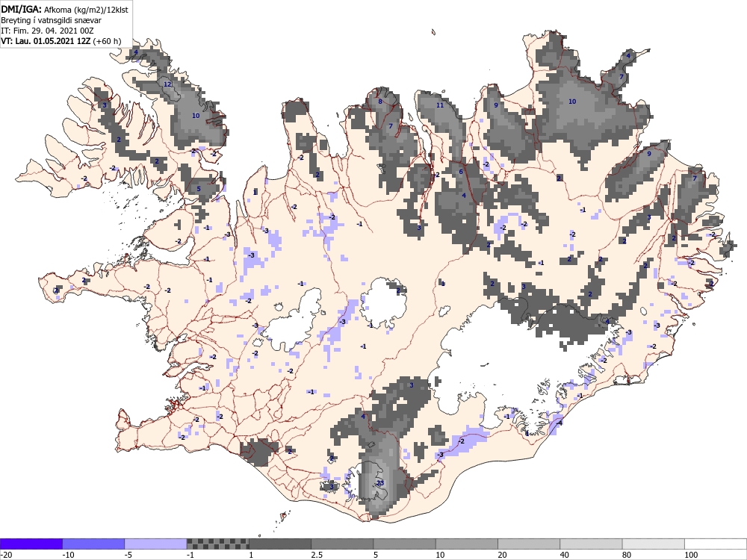Screen dimensions: 747x560
Task: Click the legend swatch between 40 and 80
Action: (x=591, y=544)
